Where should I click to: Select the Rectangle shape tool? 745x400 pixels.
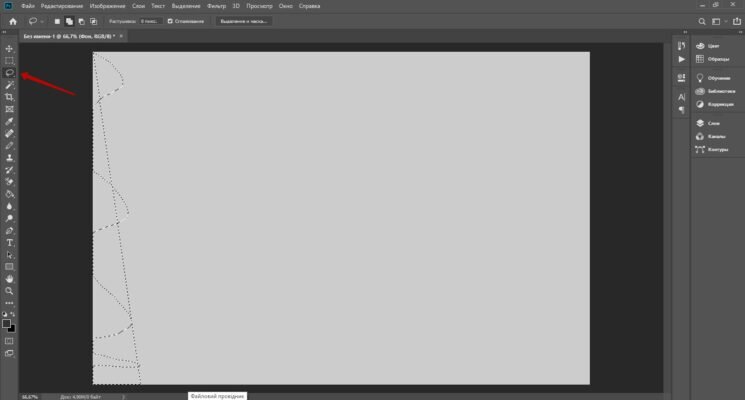(x=9, y=267)
